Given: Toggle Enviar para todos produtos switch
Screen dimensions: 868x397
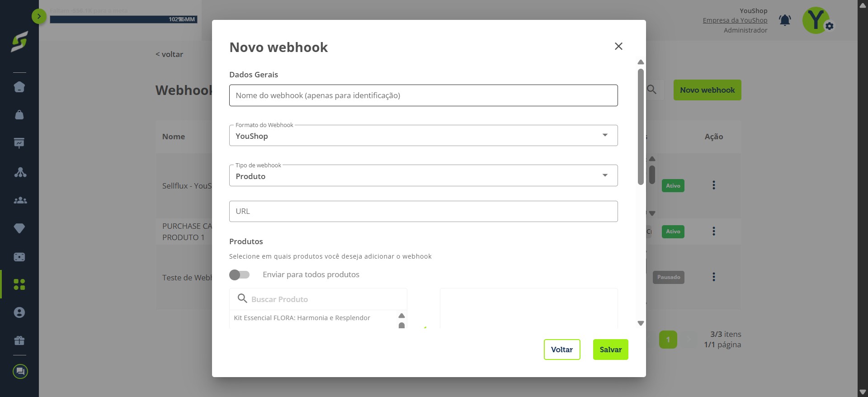Looking at the screenshot, I should tap(240, 275).
